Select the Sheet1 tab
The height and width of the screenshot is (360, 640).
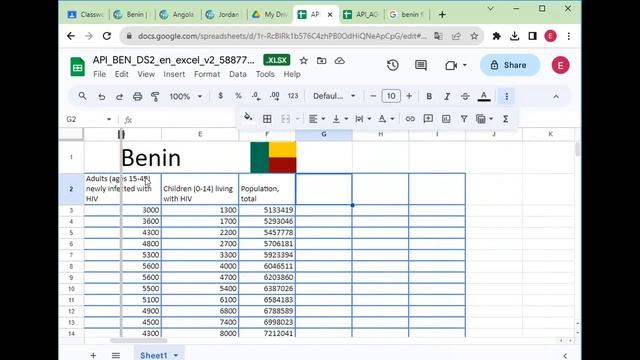pos(158,355)
